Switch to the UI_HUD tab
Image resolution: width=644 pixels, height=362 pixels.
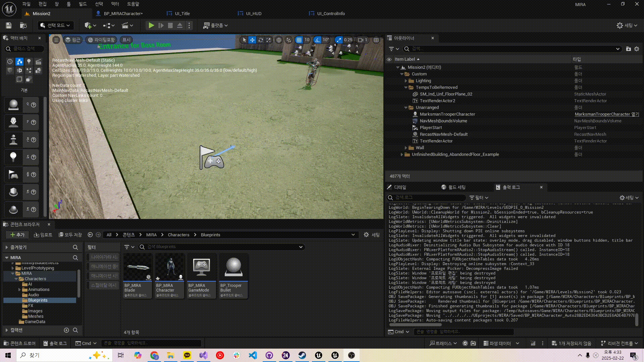[253, 14]
